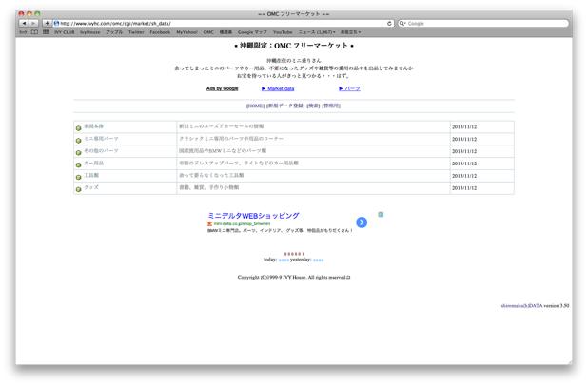Viewport: 588px width, 386px height.
Task: Click the green bullet in the first category row
Action: [78, 128]
